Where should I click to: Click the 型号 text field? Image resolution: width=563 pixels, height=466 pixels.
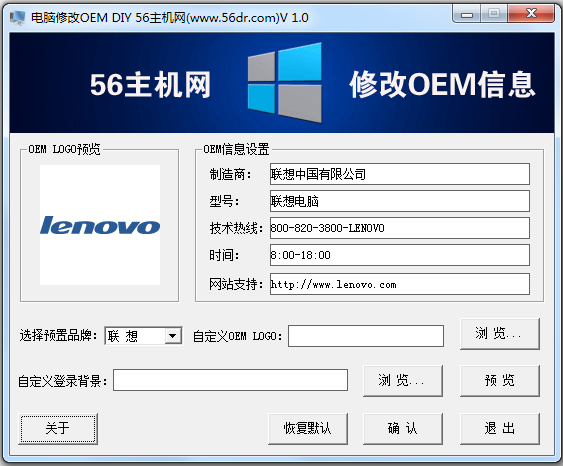coord(400,201)
